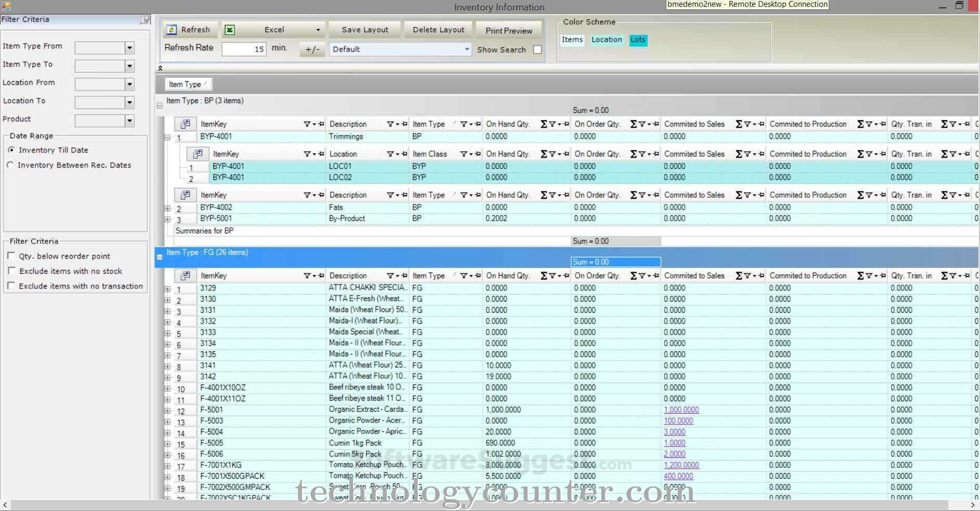Click the pin icon on the Location column
Viewport: 980px width, 511px height.
pyautogui.click(x=404, y=154)
